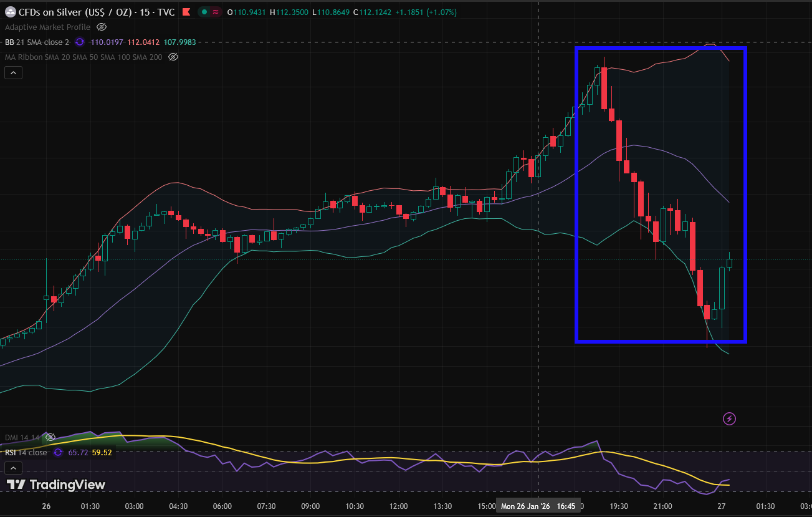
Task: Click the silver symbol logo icon
Action: point(11,12)
